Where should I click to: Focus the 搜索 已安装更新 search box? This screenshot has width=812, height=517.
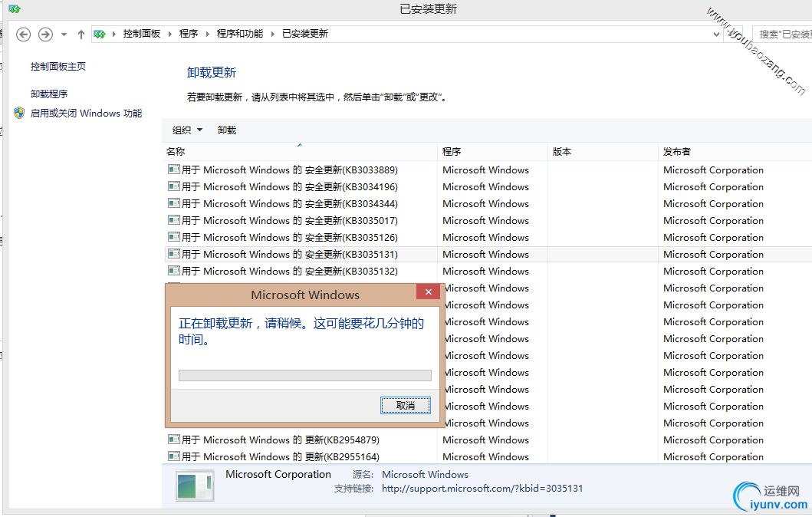(x=782, y=35)
